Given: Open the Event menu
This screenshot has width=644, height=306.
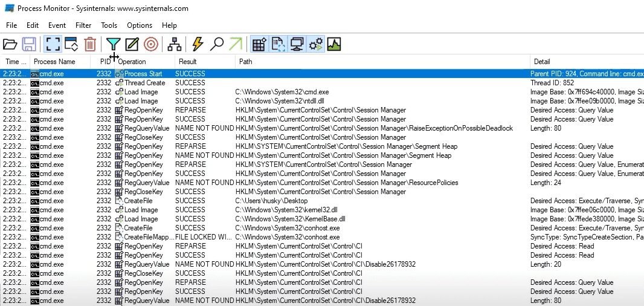Looking at the screenshot, I should pos(57,25).
